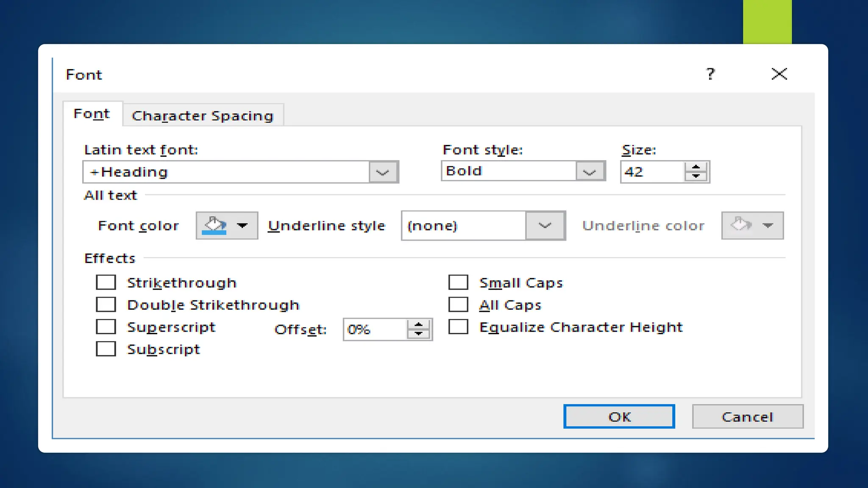The image size is (868, 488).
Task: Decrease font size with down arrow
Action: click(696, 177)
